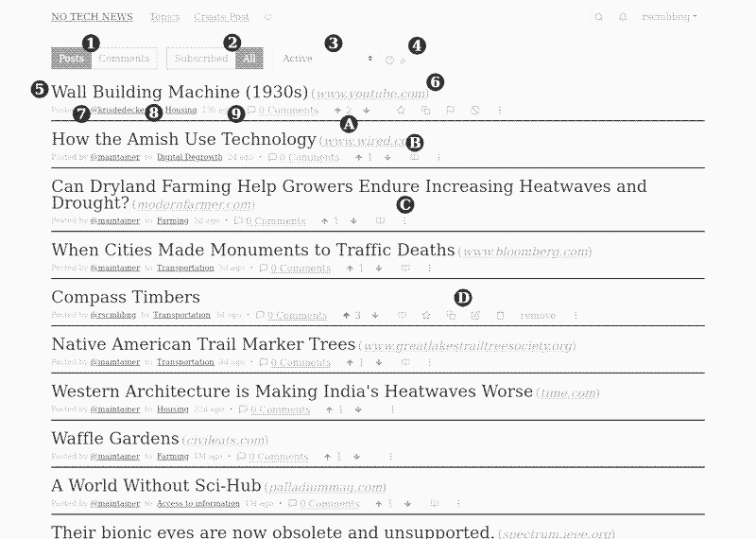The image size is (756, 539).
Task: Downvote the Compass Timbers post
Action: [x=375, y=316]
